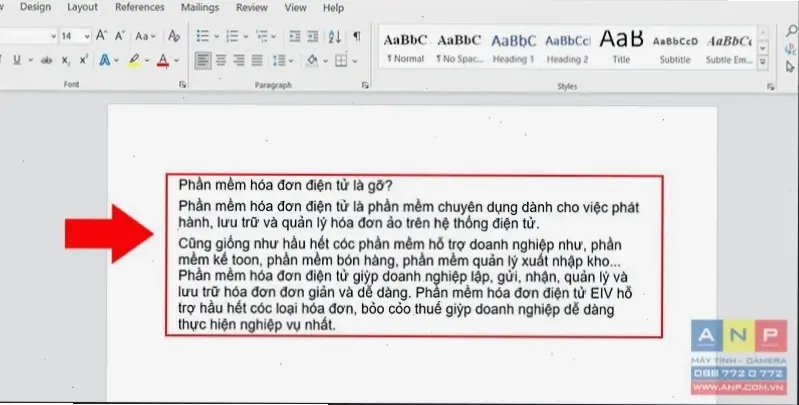
Task: Switch to References tab
Action: [x=140, y=7]
